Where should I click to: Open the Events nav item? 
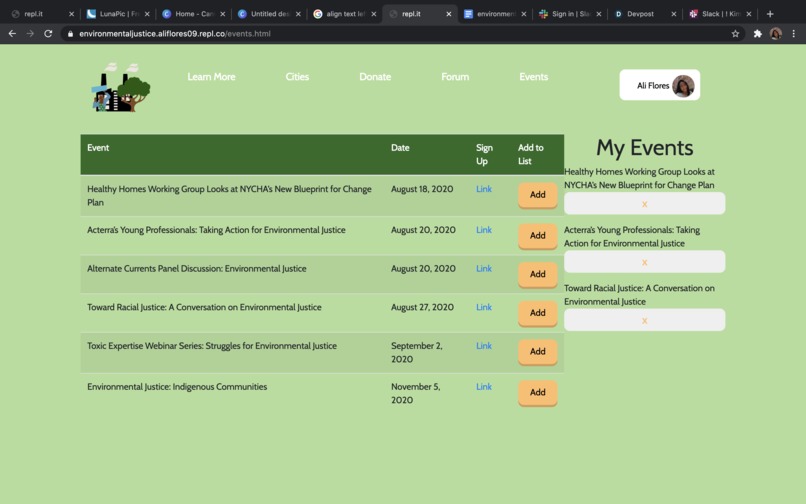[x=534, y=77]
